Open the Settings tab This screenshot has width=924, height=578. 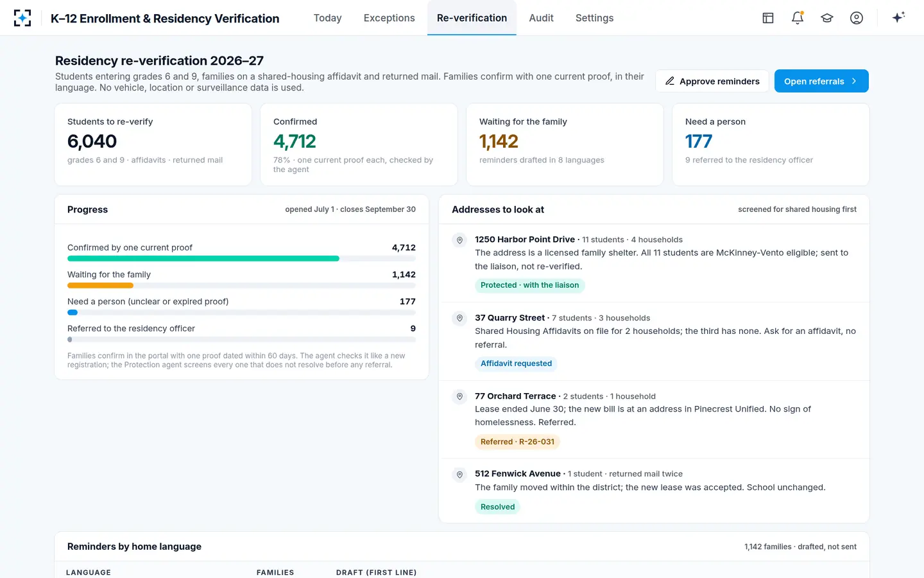(x=594, y=18)
